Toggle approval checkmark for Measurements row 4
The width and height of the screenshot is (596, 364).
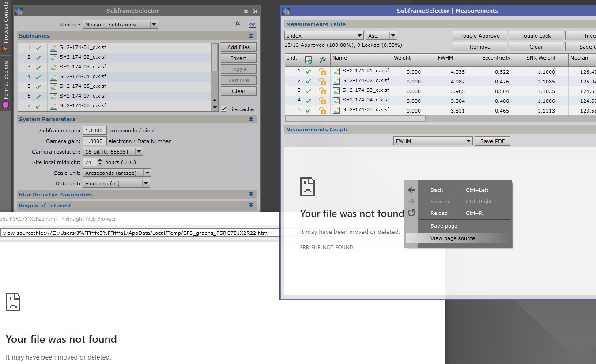[x=309, y=101]
